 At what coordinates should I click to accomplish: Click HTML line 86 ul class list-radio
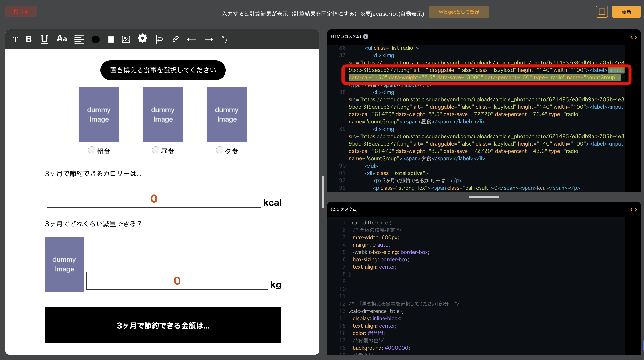392,48
